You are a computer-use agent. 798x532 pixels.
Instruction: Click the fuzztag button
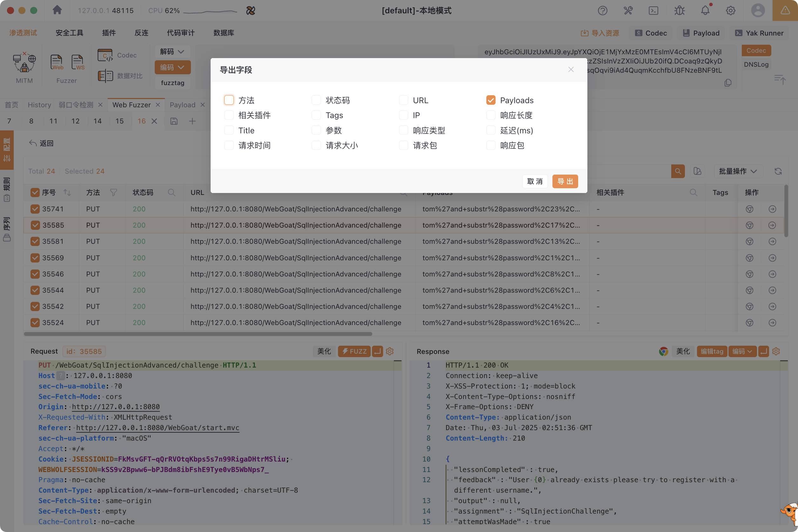[172, 83]
